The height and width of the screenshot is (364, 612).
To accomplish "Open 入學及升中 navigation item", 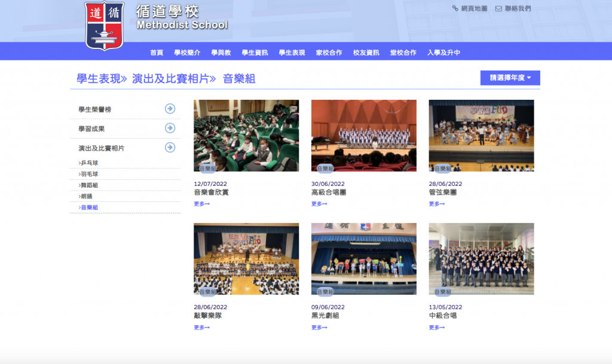I will (443, 53).
